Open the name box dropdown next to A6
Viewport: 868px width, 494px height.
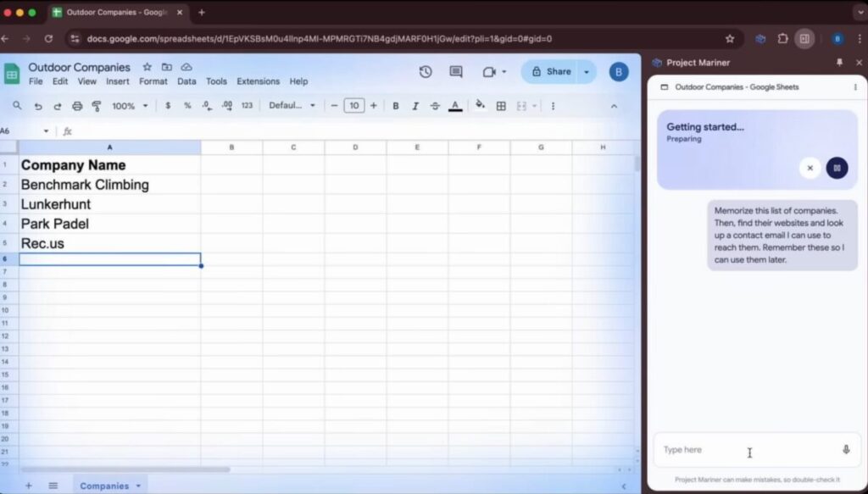(46, 131)
